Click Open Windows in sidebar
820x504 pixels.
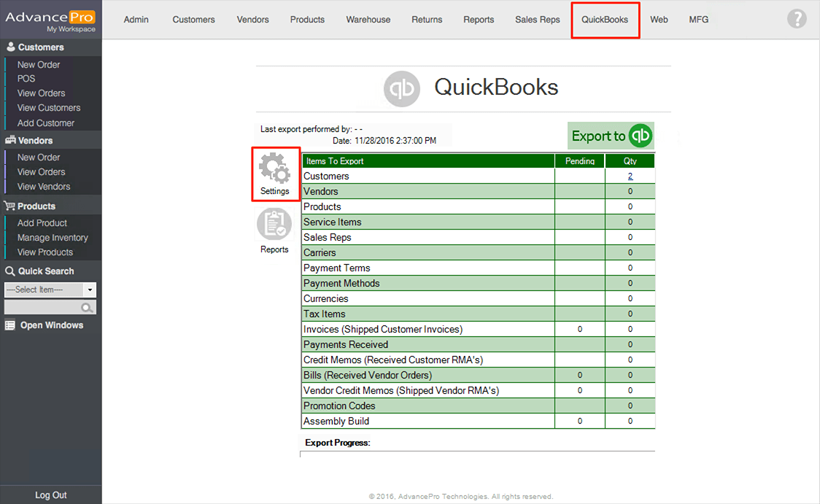pyautogui.click(x=51, y=325)
